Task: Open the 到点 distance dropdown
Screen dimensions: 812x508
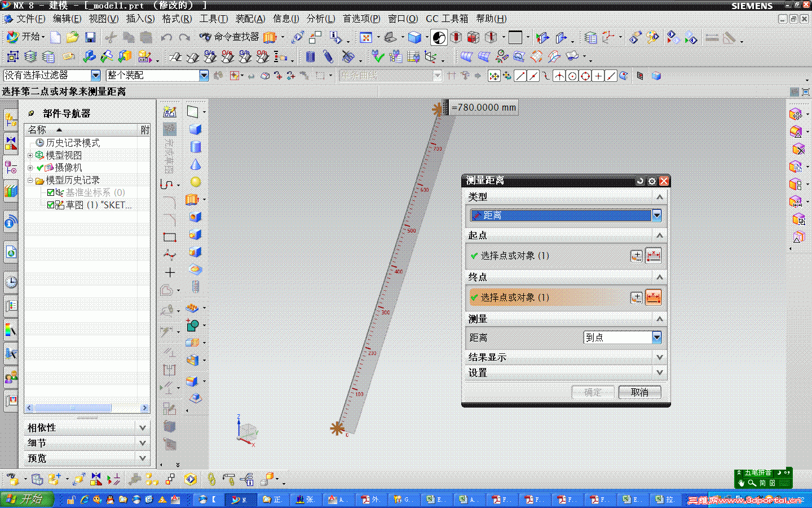Action: click(x=623, y=338)
